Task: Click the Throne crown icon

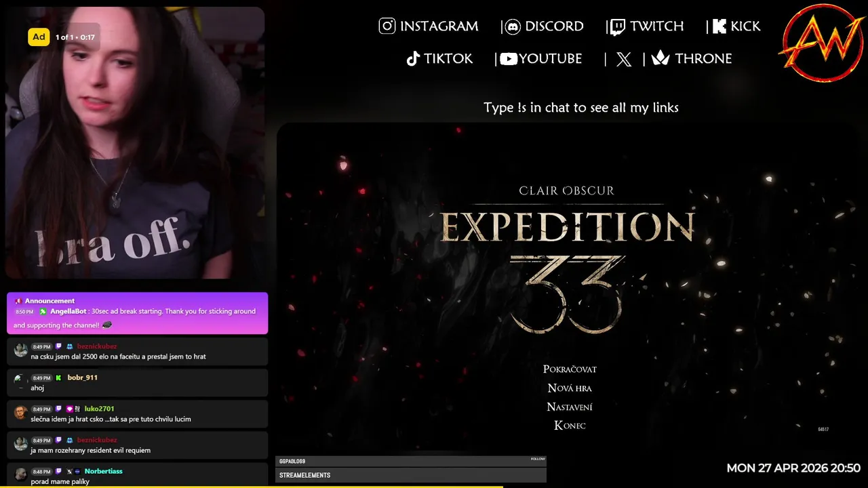Action: pos(660,58)
